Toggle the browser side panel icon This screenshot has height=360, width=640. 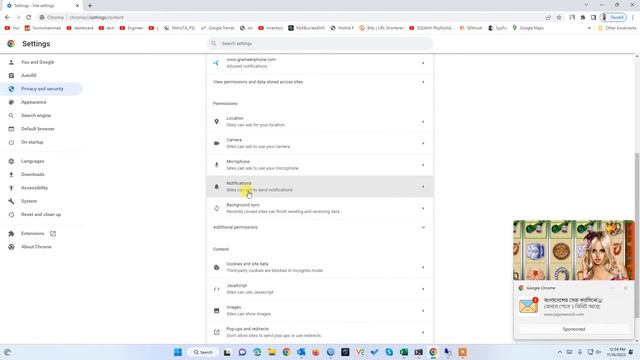[593, 17]
